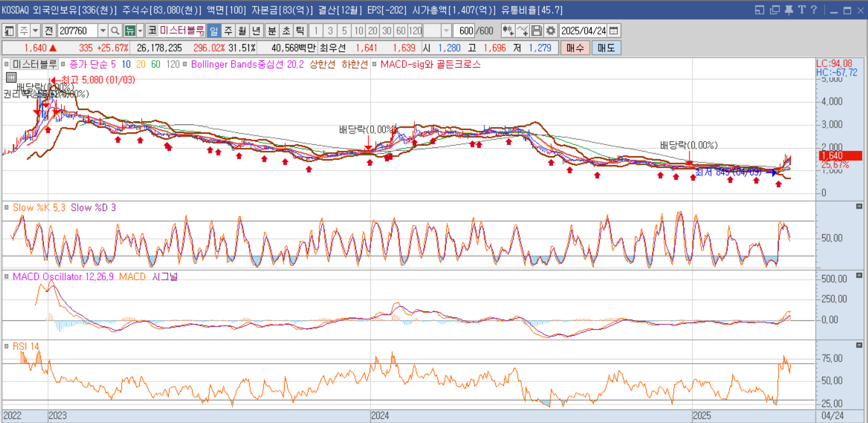Click the green 뉴 news icon
The width and height of the screenshot is (868, 423).
(130, 31)
